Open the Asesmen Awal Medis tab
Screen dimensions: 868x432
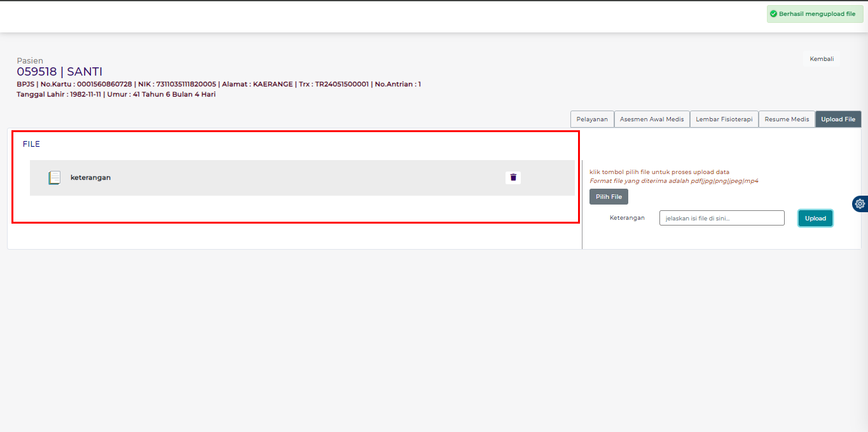652,119
